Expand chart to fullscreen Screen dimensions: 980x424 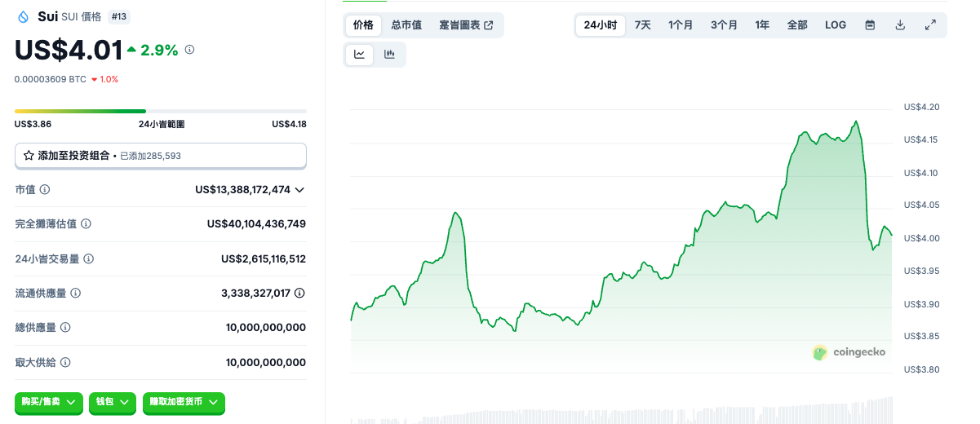tap(930, 25)
